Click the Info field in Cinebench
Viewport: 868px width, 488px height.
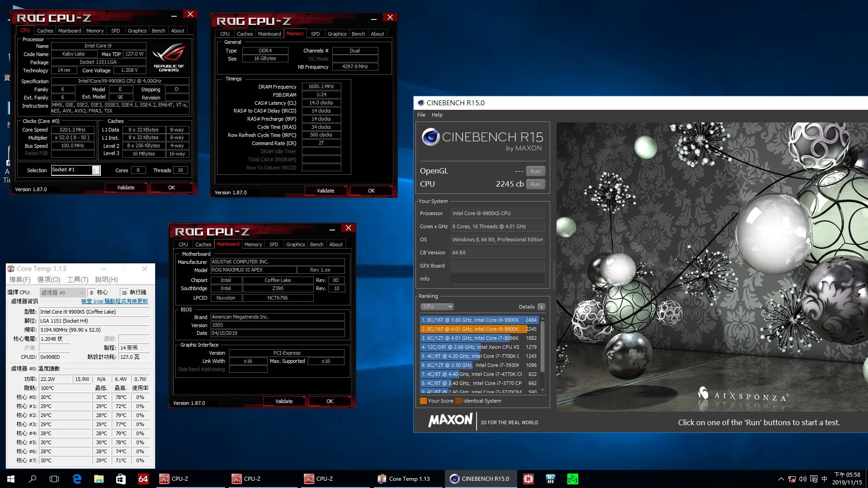[497, 279]
